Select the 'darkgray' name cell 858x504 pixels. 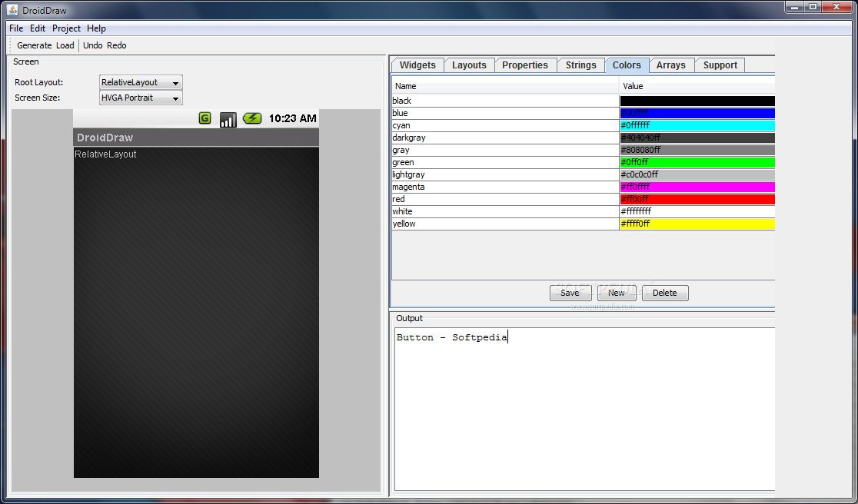click(505, 138)
